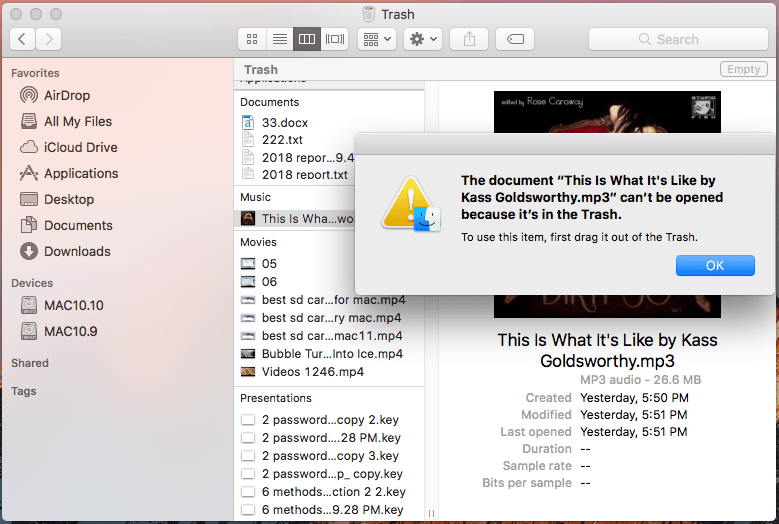Click the Videos 1246.mp4 thumbnail icon
Screen dimensions: 779x524
click(x=248, y=372)
